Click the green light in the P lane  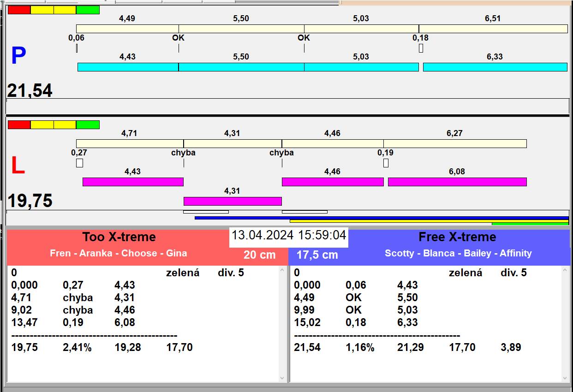(x=88, y=10)
